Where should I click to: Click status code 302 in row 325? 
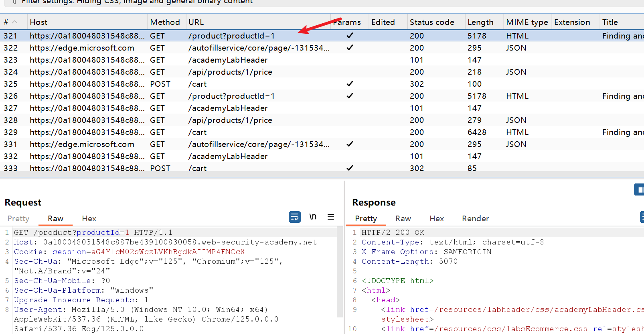pos(417,84)
